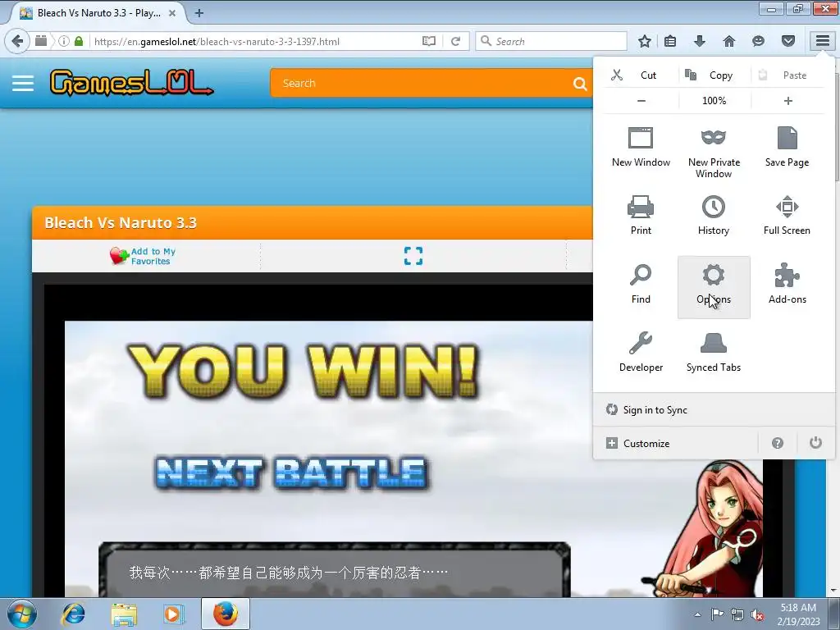Close the Firefox hamburger menu button
Viewport: 840px width, 630px height.
click(822, 41)
